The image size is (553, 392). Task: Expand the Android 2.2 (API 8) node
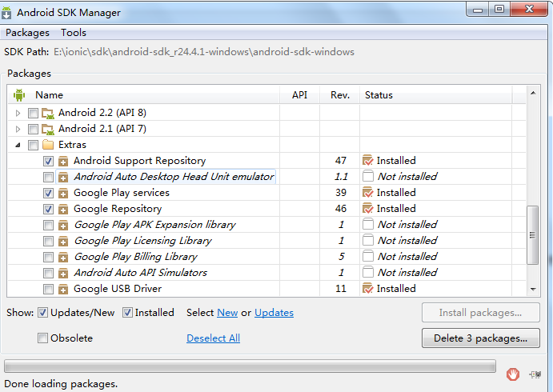pos(18,113)
